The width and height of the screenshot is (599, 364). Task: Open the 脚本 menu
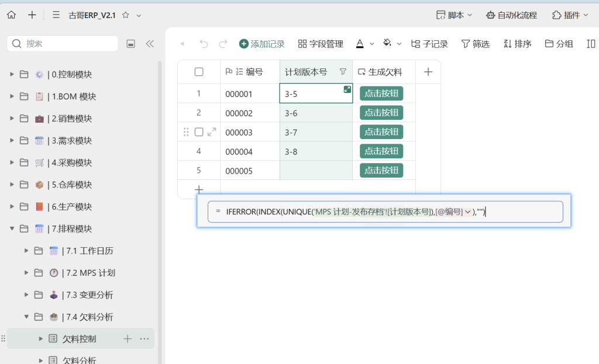[454, 15]
